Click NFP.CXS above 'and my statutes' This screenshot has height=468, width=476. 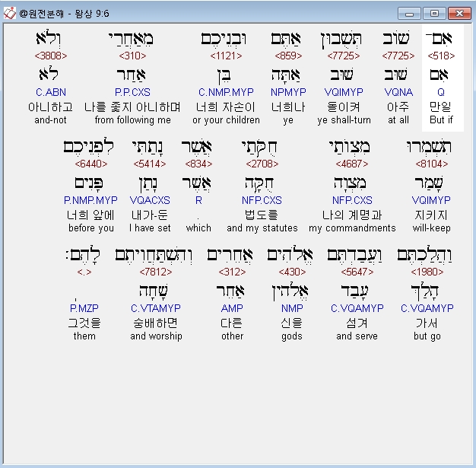click(x=262, y=200)
